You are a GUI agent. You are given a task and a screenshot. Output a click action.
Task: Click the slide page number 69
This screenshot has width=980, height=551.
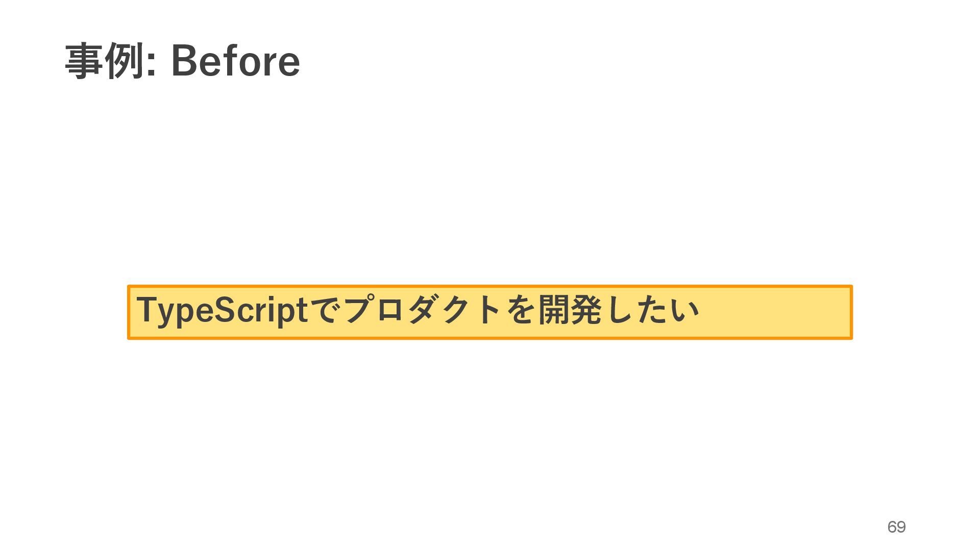(896, 527)
